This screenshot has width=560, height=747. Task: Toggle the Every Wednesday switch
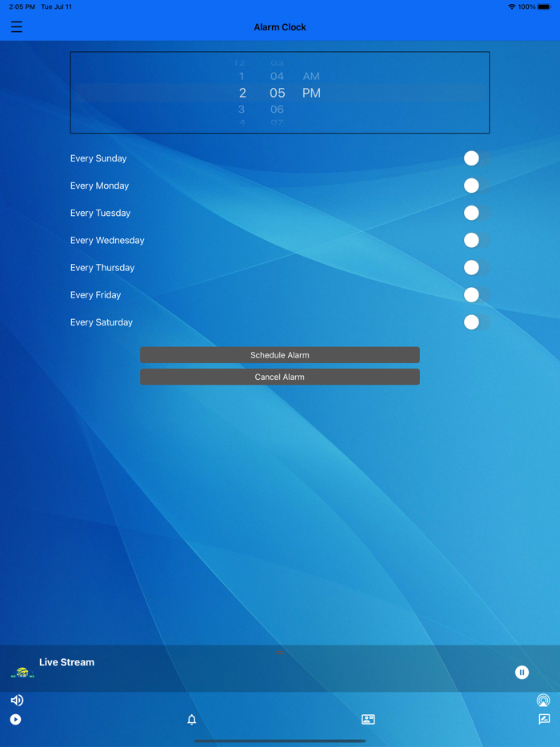[x=477, y=240]
